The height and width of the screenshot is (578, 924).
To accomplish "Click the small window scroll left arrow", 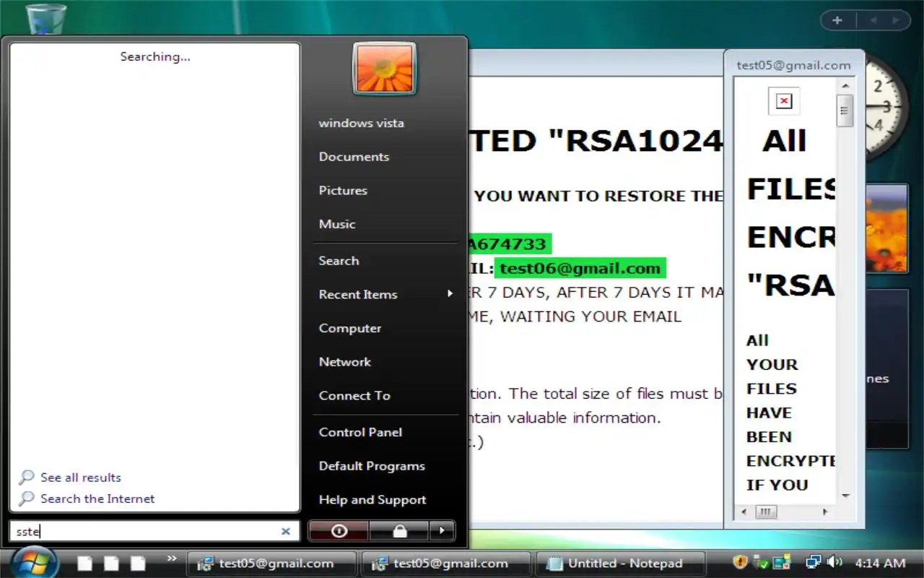I will [745, 512].
